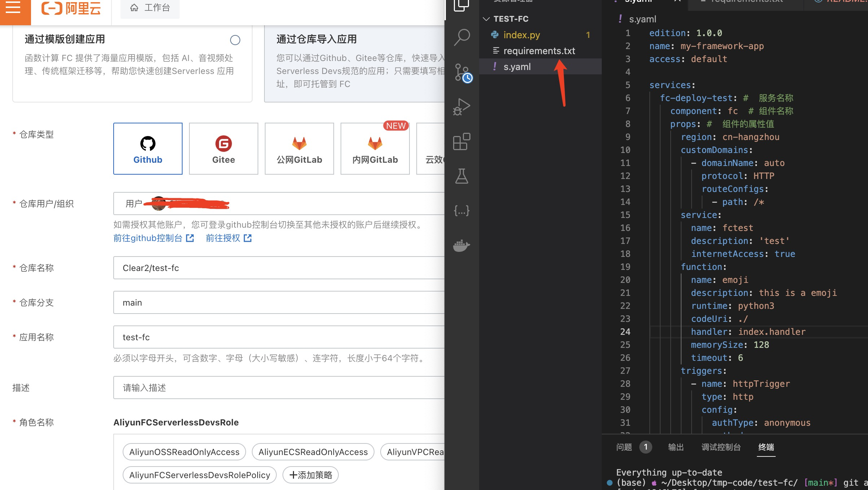Screen dimensions: 868x490
Task: Focus the 描述 description input
Action: 279,388
